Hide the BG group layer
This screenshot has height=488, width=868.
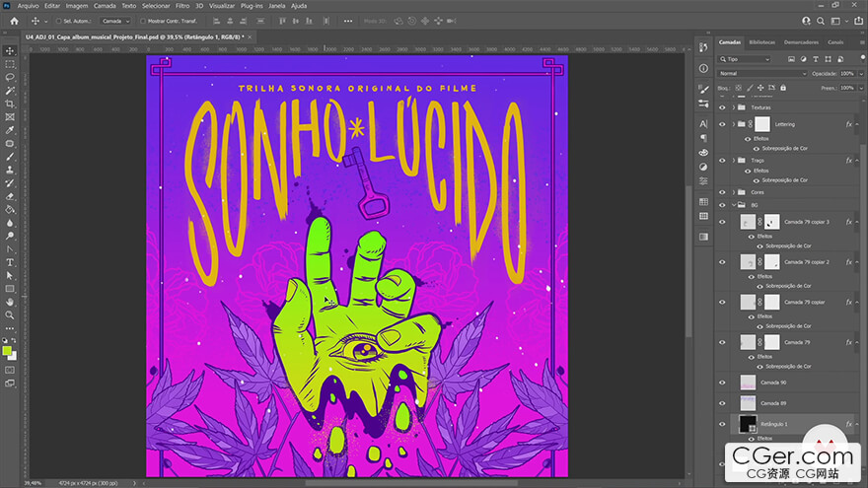click(x=722, y=205)
